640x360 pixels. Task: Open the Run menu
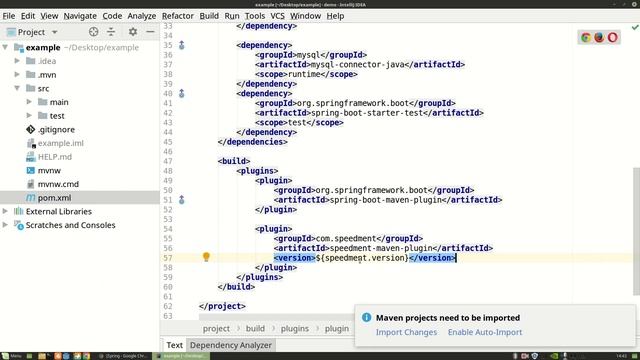[x=232, y=16]
